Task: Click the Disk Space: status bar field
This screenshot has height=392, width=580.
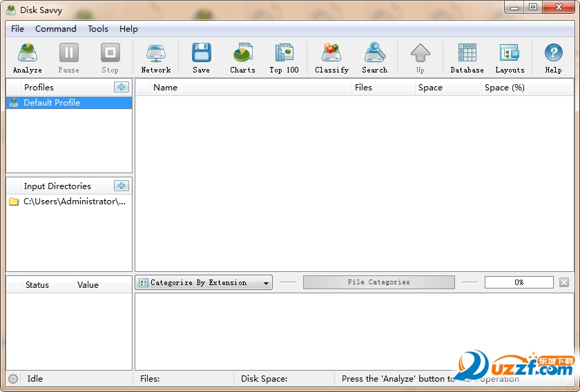Action: coord(284,379)
